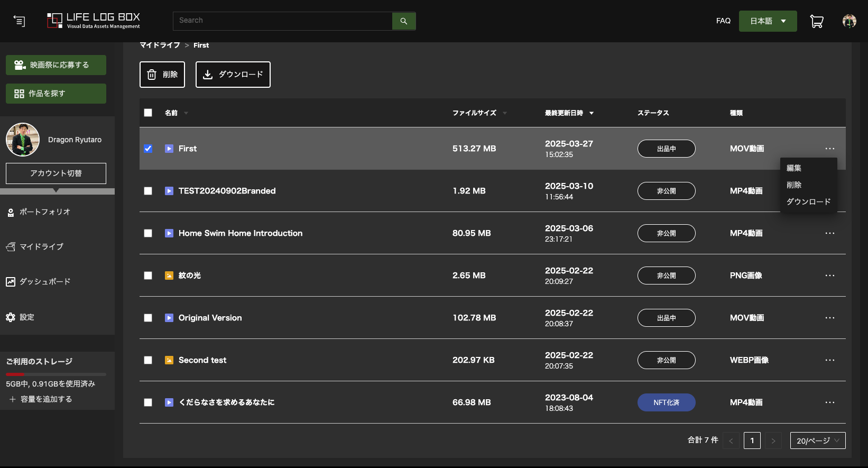Screen dimensions: 868x468
Task: Uncheck the First file checkbox
Action: pos(148,149)
